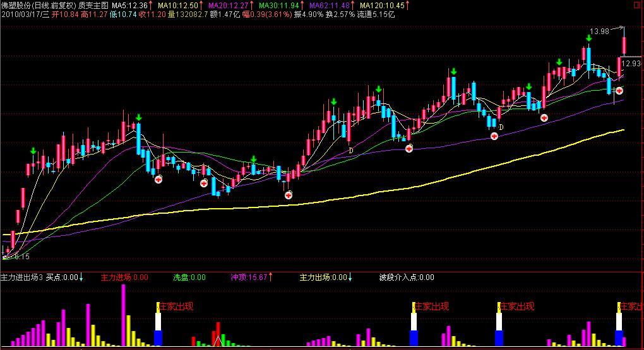The height and width of the screenshot is (350, 644).
Task: Click the 冲顶:15.67 indicator value
Action: click(x=249, y=277)
